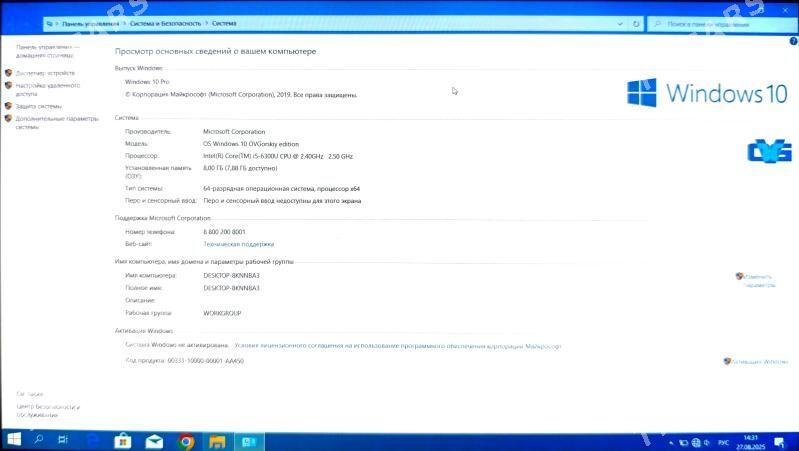Open Task View from taskbar
The width and height of the screenshot is (799, 451).
[63, 439]
